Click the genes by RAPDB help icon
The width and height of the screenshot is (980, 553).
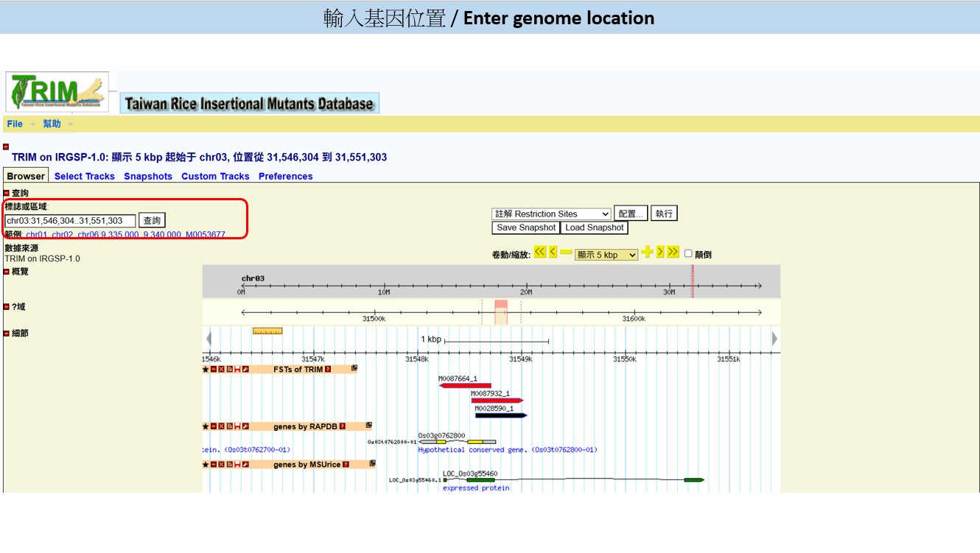343,427
